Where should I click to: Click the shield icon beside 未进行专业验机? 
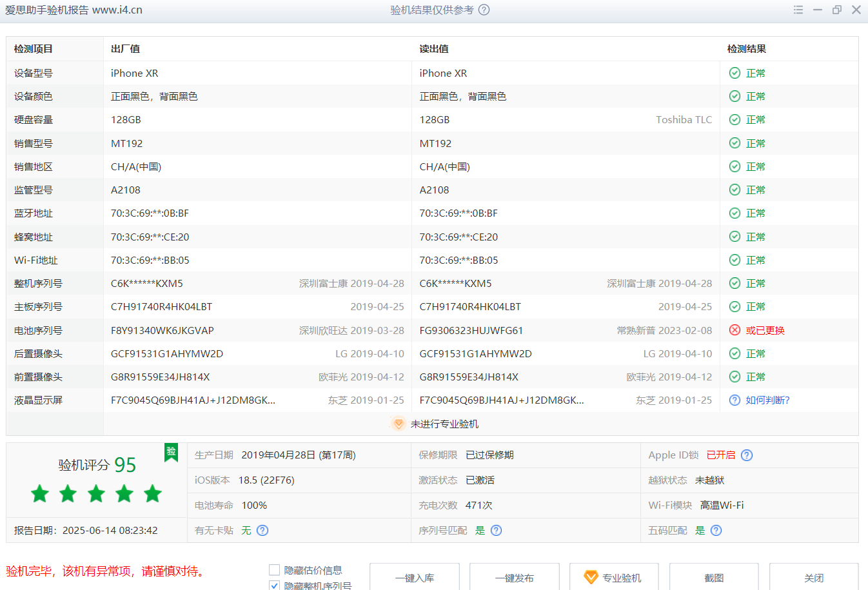(399, 424)
